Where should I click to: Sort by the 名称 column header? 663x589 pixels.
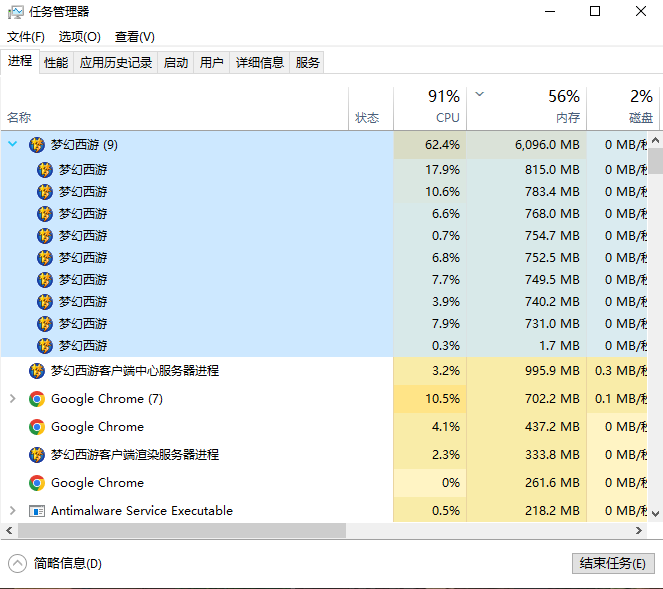[x=175, y=109]
